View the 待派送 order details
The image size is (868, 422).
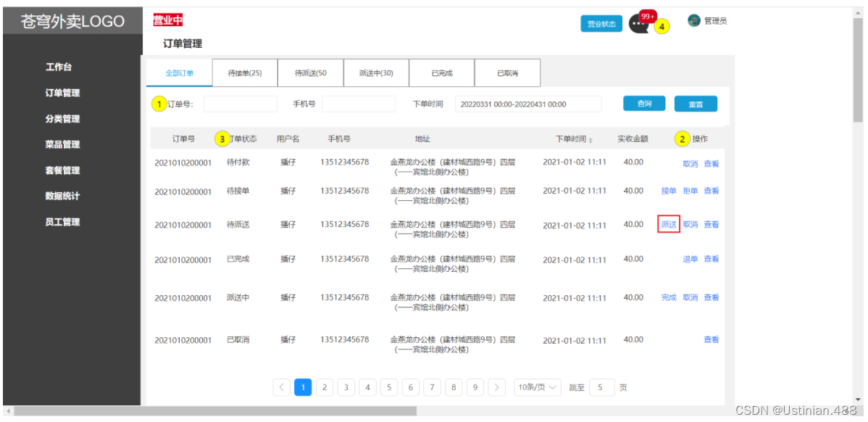711,224
